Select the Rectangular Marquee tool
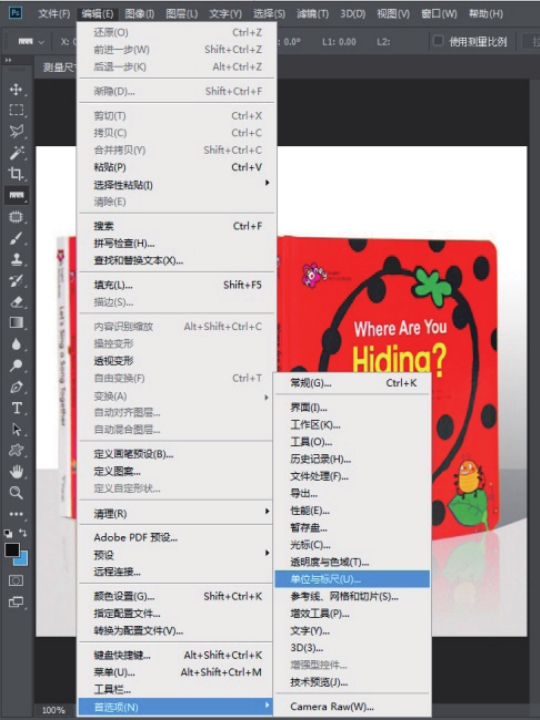The width and height of the screenshot is (540, 720). click(16, 110)
